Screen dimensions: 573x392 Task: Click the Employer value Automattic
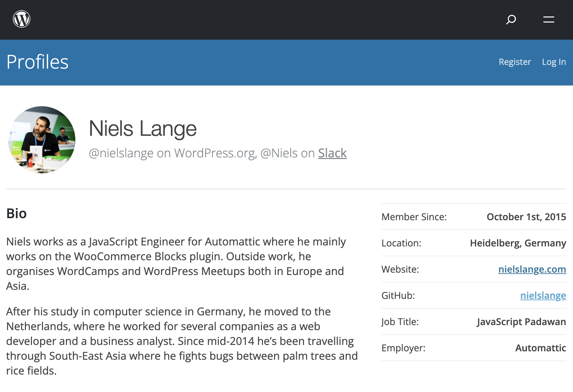coord(540,348)
